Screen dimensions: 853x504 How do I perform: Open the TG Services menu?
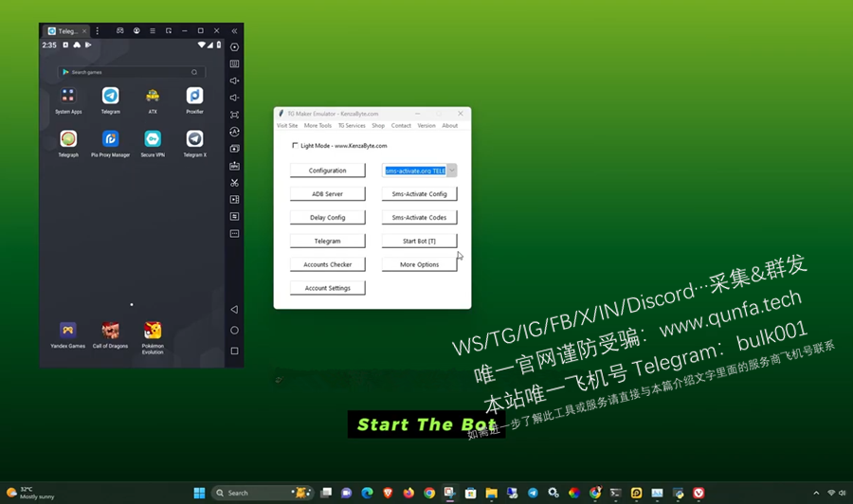point(352,126)
